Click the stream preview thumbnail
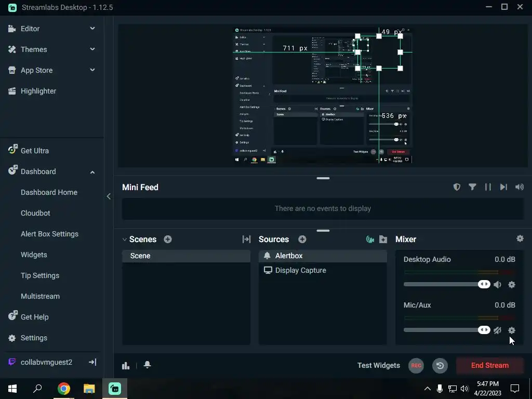The height and width of the screenshot is (399, 532). (322, 96)
